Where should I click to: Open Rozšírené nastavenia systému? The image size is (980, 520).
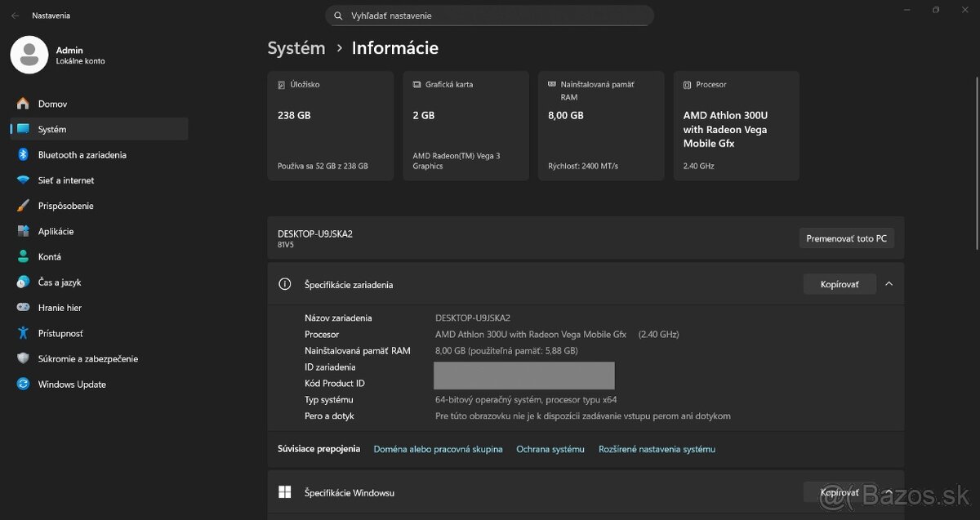[x=656, y=448]
